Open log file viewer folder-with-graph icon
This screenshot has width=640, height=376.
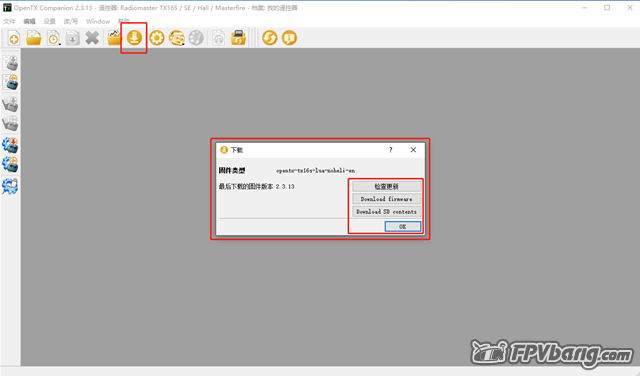(114, 38)
